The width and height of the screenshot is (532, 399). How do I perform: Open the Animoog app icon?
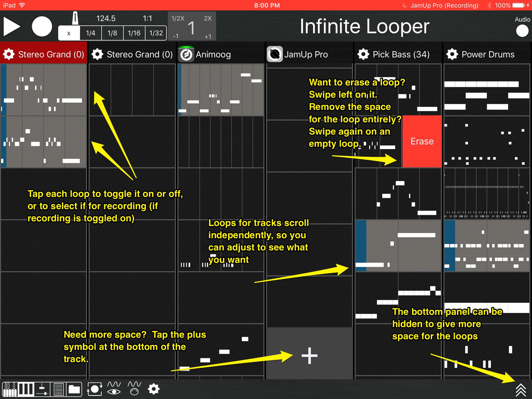tap(186, 54)
